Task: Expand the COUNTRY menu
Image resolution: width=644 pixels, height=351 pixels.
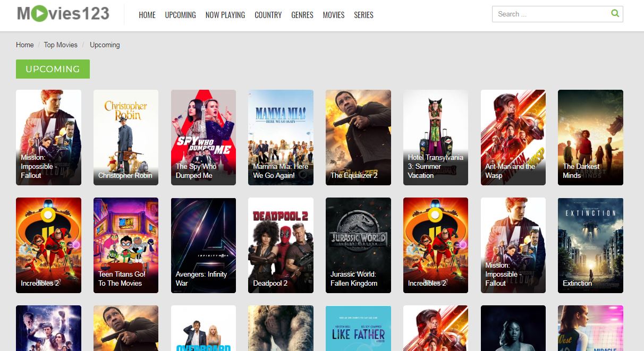Action: point(268,15)
